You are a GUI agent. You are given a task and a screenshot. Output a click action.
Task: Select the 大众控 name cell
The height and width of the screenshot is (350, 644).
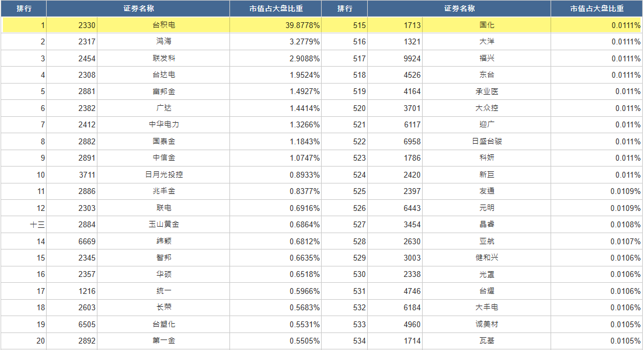click(487, 108)
